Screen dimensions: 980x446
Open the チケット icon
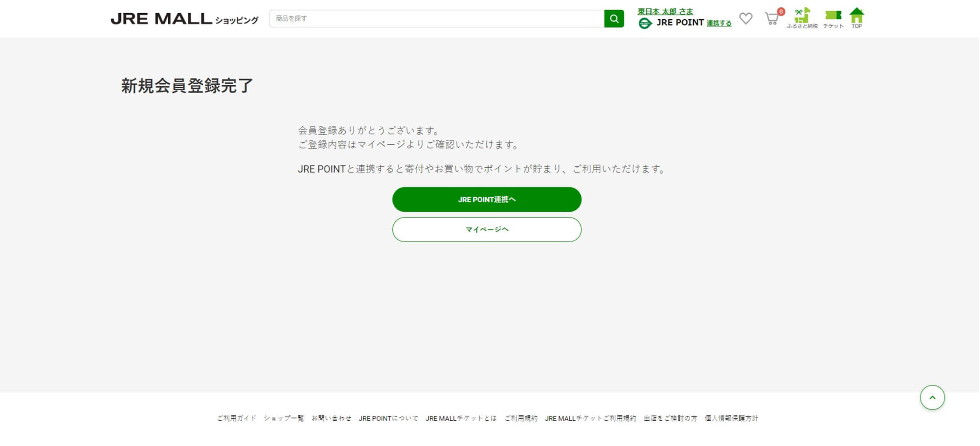[x=833, y=19]
